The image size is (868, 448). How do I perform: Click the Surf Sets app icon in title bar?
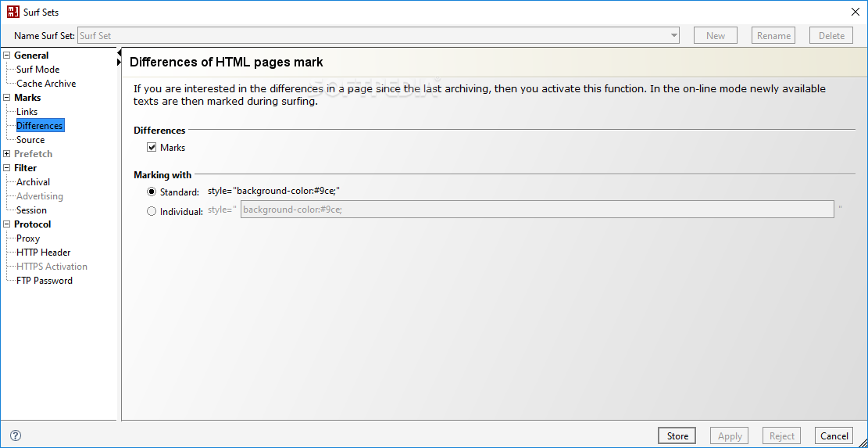point(13,12)
